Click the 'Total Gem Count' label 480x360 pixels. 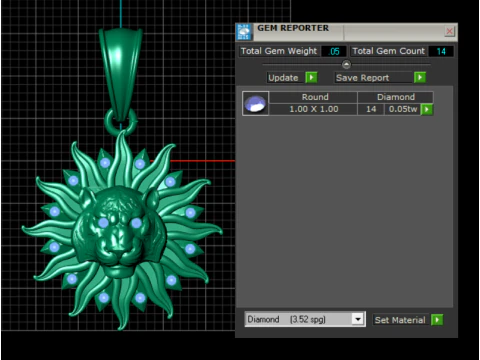(x=388, y=51)
